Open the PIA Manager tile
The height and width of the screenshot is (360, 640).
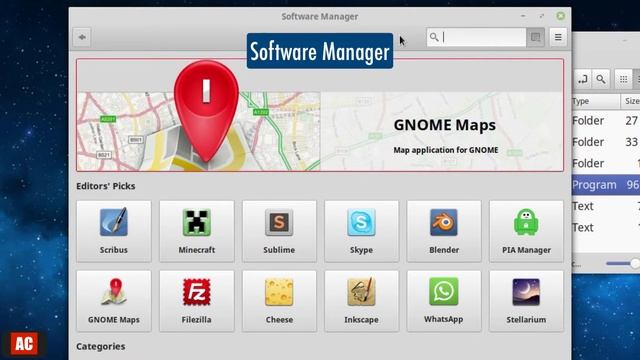[x=526, y=231]
